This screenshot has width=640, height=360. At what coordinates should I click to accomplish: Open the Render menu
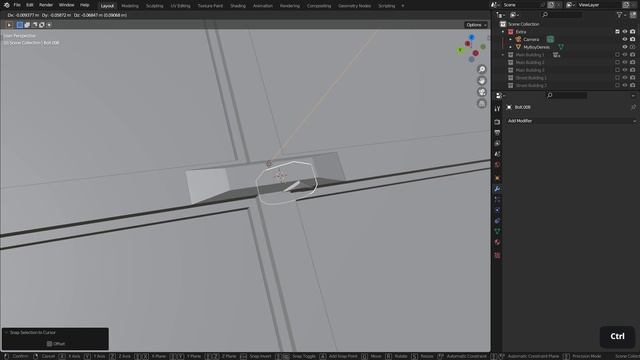(x=46, y=5)
